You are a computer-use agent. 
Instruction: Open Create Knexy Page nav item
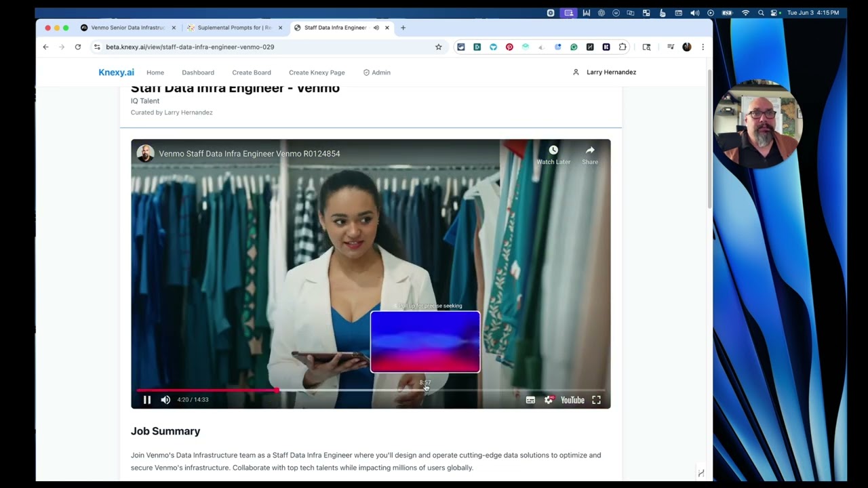tap(317, 73)
